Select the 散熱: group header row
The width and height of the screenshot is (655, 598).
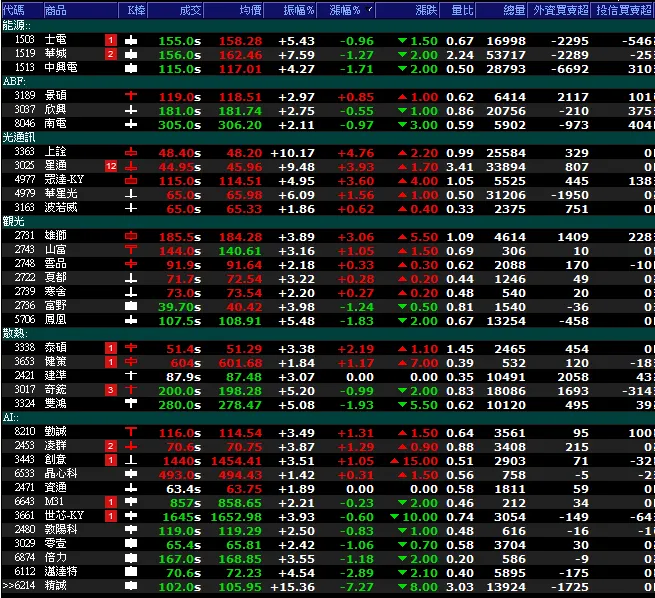[328, 333]
